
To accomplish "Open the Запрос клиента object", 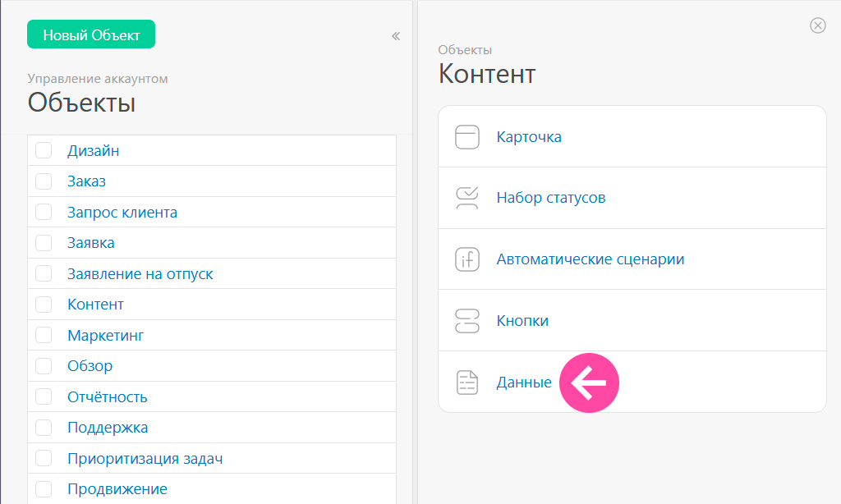I will [x=122, y=213].
